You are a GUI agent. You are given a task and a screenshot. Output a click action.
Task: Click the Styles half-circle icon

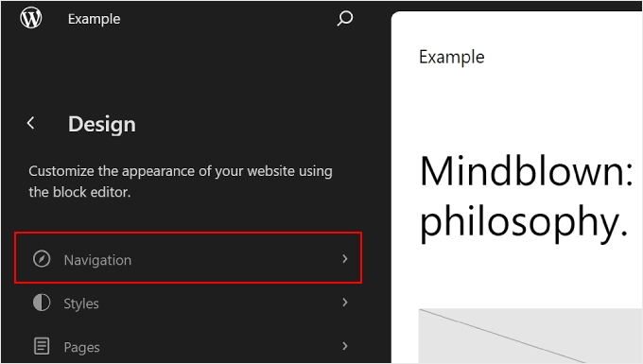point(42,303)
